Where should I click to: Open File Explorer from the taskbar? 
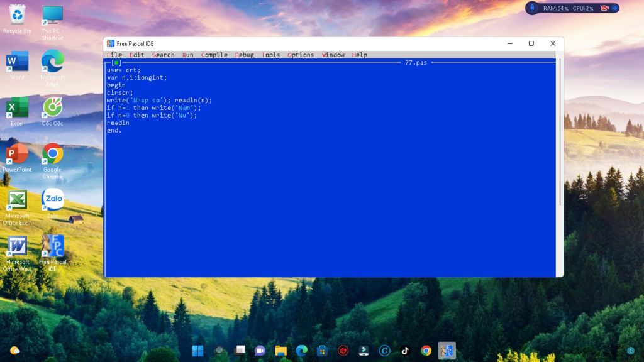coord(281,351)
